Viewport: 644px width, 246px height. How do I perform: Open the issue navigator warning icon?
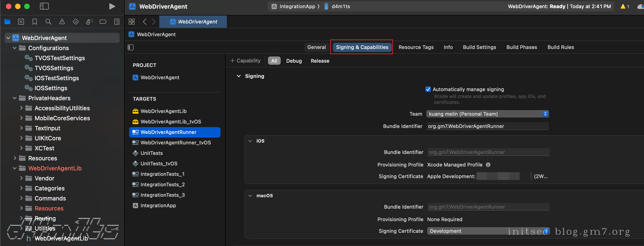(x=62, y=22)
